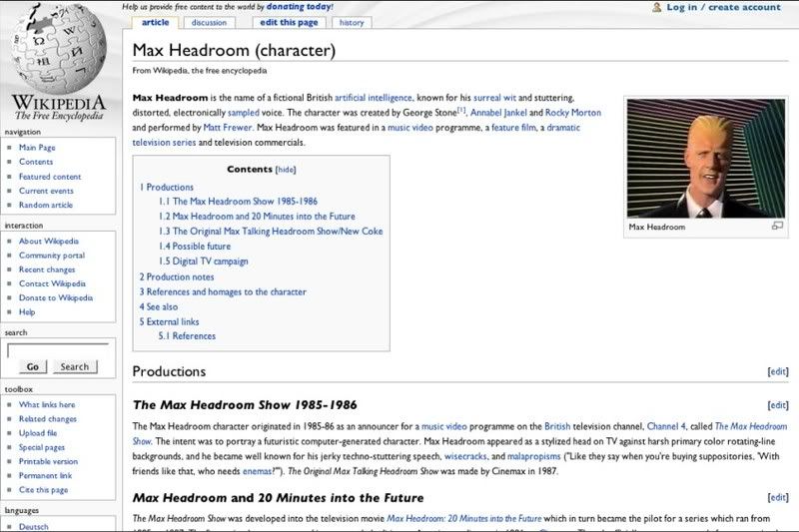
Task: Click the Go button
Action: [33, 366]
